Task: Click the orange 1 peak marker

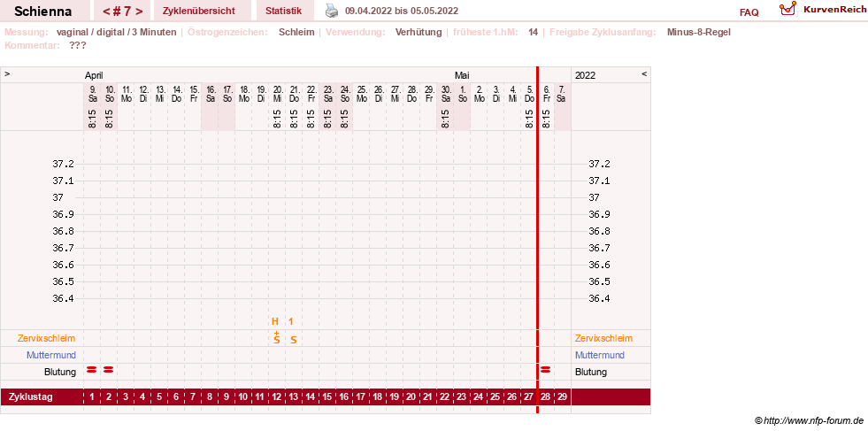Action: click(x=291, y=321)
